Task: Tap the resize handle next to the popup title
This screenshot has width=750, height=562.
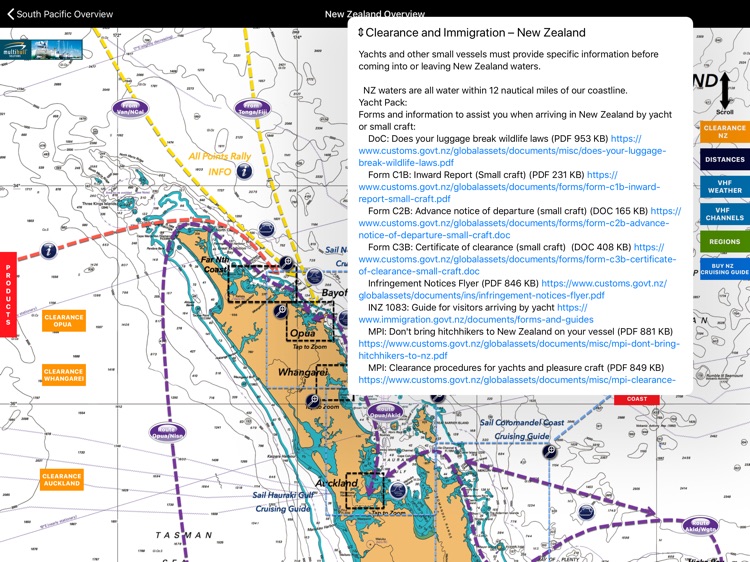Action: tap(361, 33)
